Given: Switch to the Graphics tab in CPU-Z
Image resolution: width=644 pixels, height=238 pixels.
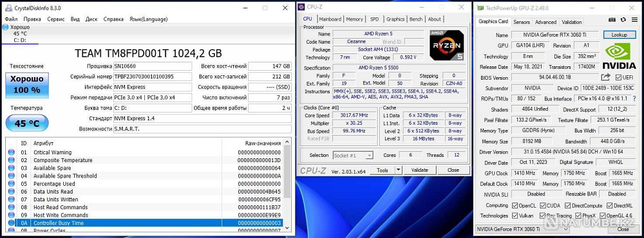Looking at the screenshot, I should pos(395,19).
